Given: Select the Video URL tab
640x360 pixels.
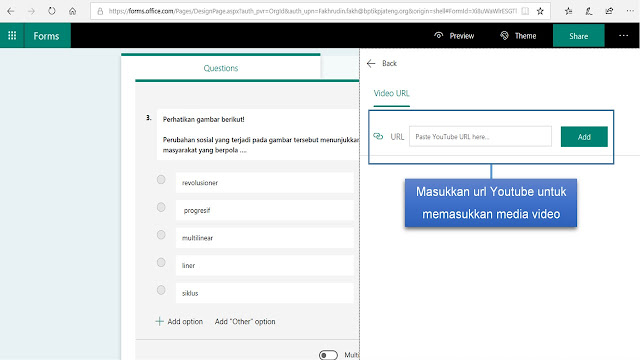Looking at the screenshot, I should point(391,93).
